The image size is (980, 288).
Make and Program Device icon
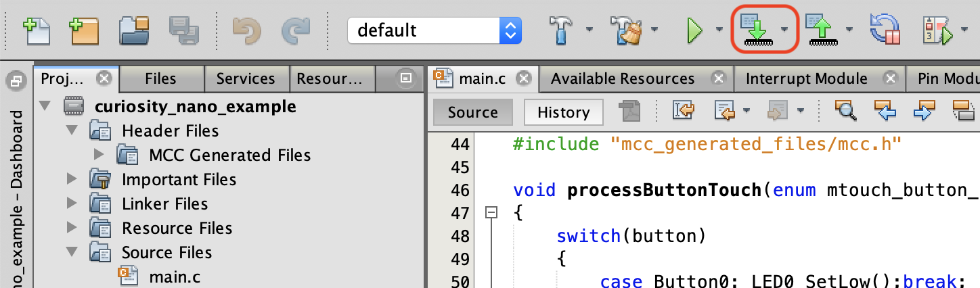pos(756,30)
